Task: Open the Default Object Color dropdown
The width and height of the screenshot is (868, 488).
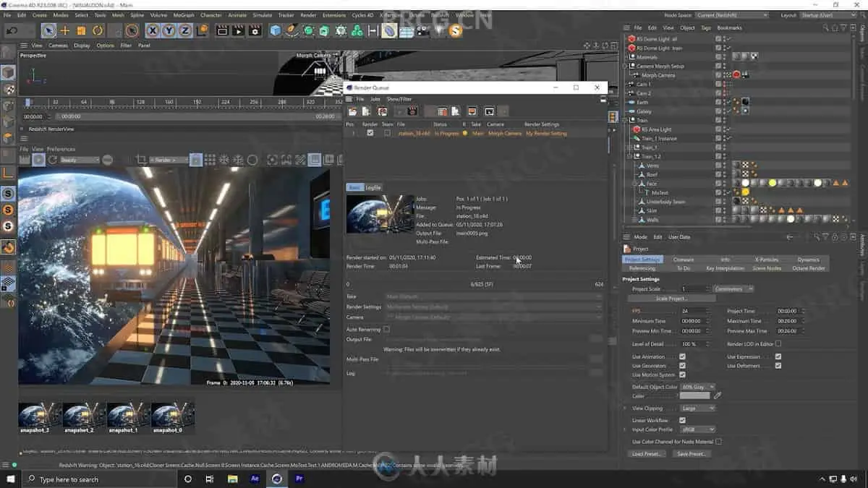Action: click(697, 387)
